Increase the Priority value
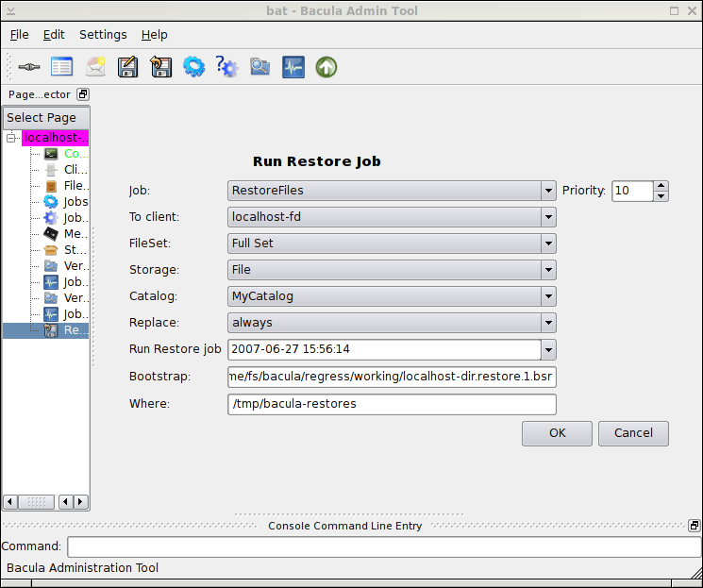Viewport: 703px width, 588px height. click(x=661, y=186)
